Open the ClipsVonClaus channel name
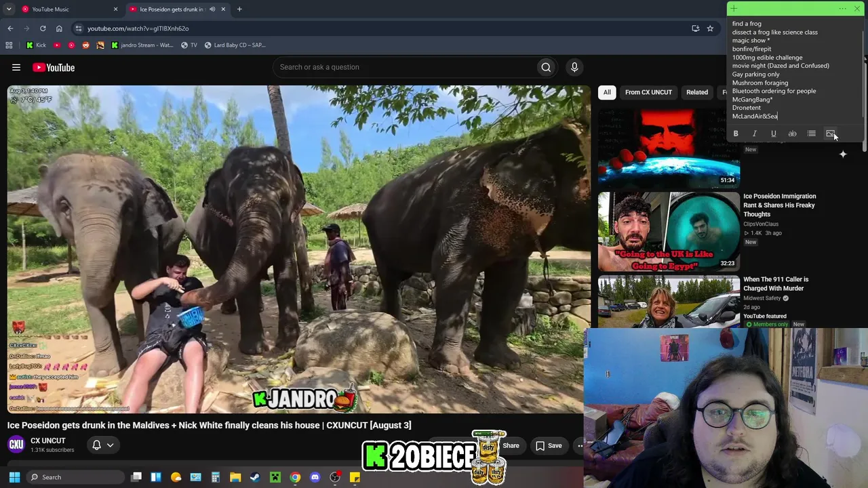Screen dimensions: 868x488 coord(761,224)
